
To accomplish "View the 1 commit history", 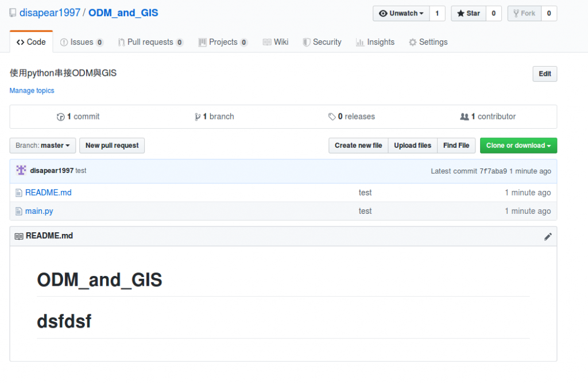I will point(78,117).
